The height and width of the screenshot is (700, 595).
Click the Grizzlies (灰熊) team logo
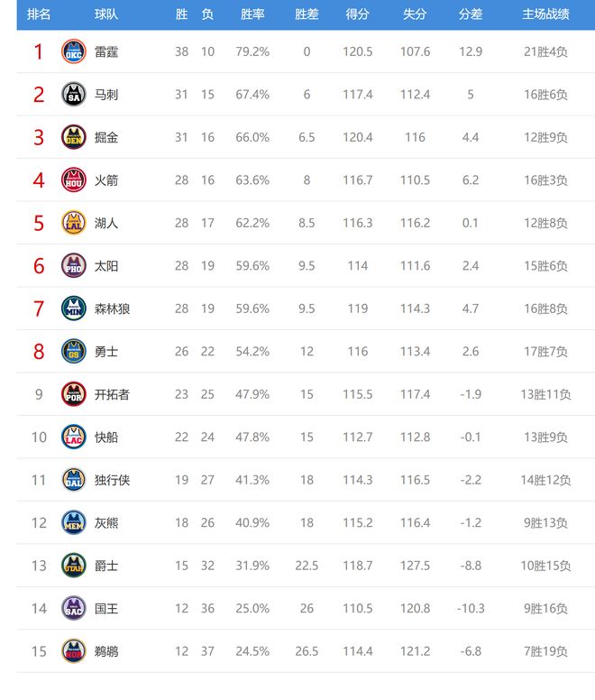point(74,522)
